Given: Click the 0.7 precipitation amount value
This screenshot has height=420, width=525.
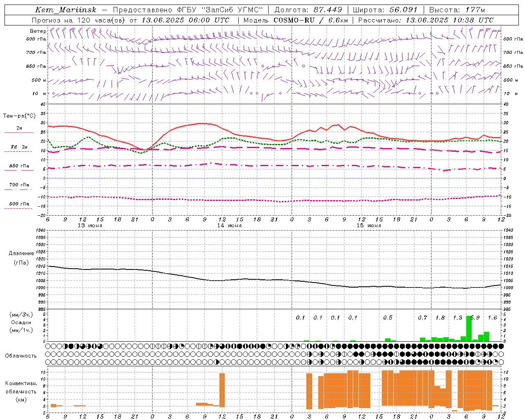Looking at the screenshot, I should click(422, 318).
